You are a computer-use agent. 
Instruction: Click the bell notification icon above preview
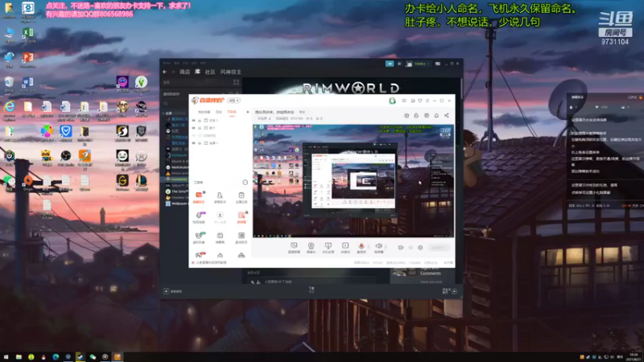(436, 115)
